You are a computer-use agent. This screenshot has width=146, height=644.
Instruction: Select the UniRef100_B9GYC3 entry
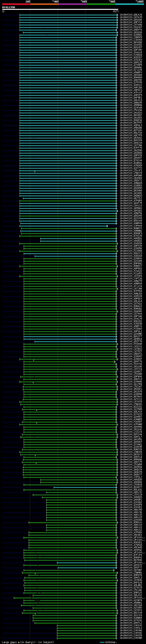131,253
